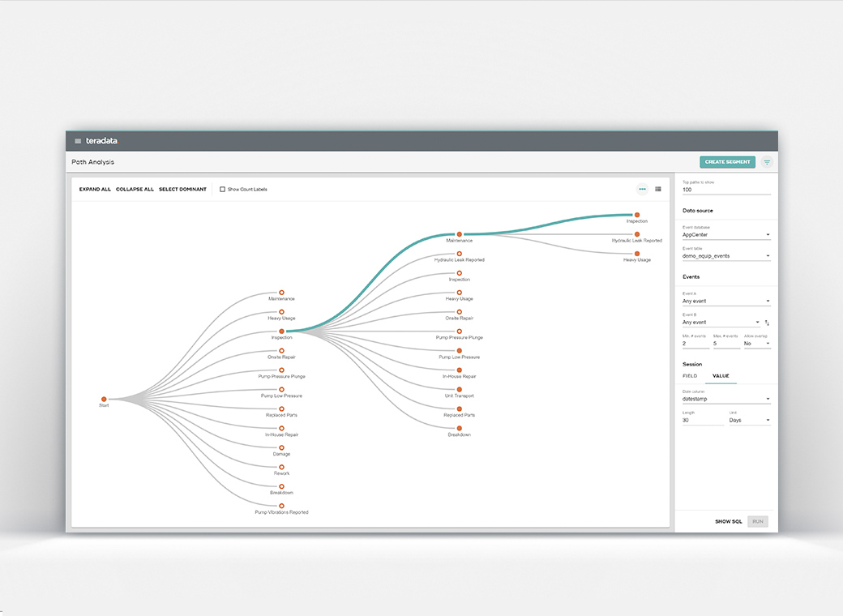
Task: Click the CREATE SEGMENT button
Action: coord(727,162)
